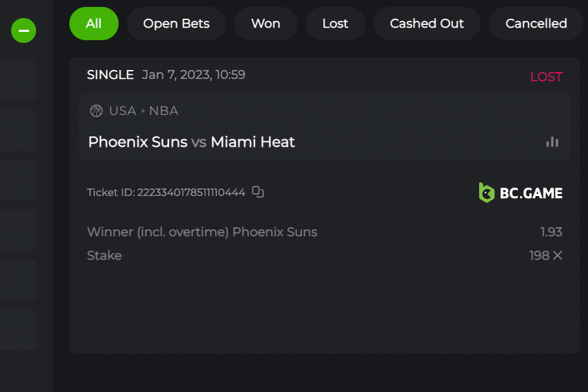Click the currency icon beside stake 198
Screen dimensions: 588x392
(557, 256)
